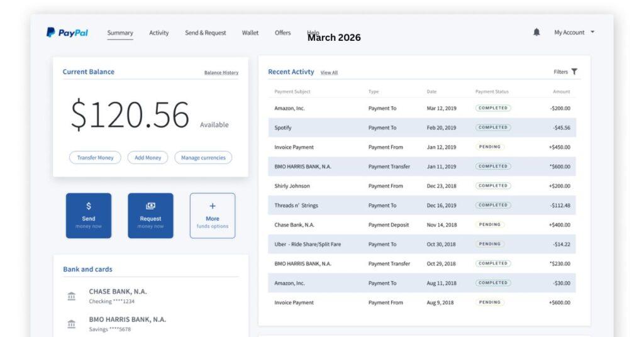Click the More funds options plus icon
The height and width of the screenshot is (337, 644).
(213, 206)
